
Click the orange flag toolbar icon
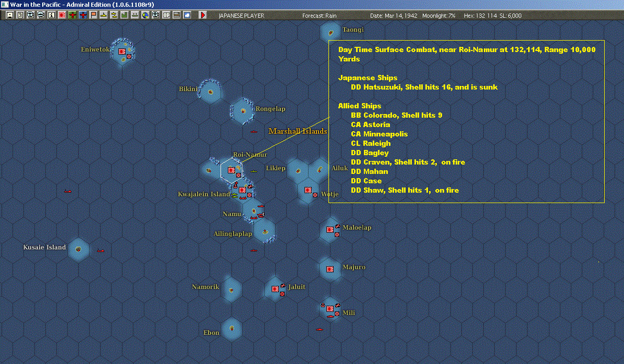[x=93, y=15]
